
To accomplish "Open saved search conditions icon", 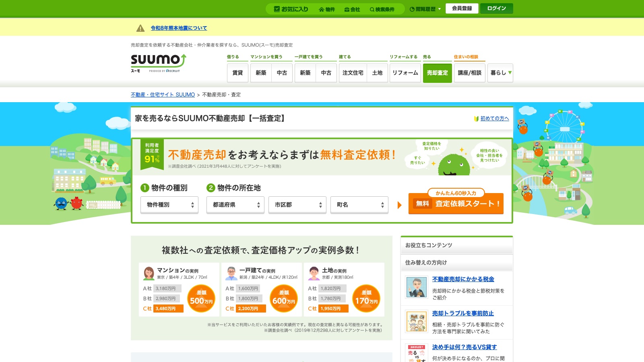I will (382, 9).
